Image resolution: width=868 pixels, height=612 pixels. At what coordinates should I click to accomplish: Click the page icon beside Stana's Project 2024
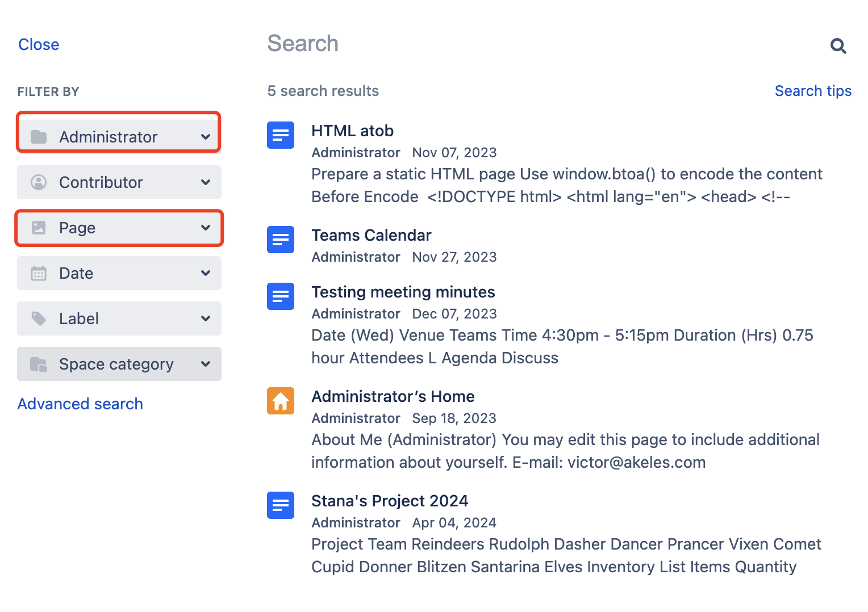[281, 505]
